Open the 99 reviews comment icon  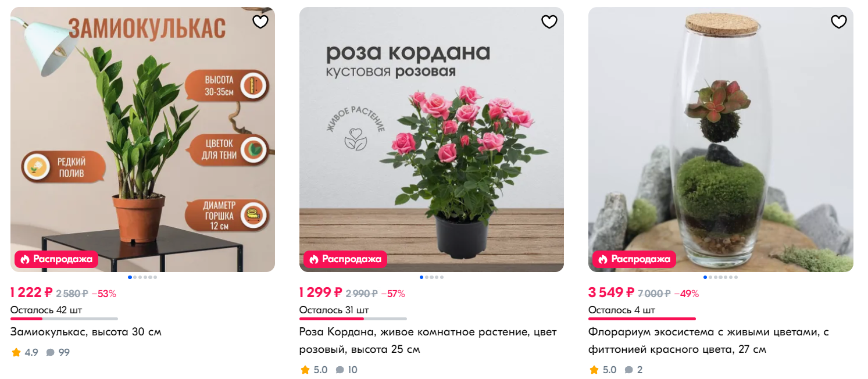point(58,352)
